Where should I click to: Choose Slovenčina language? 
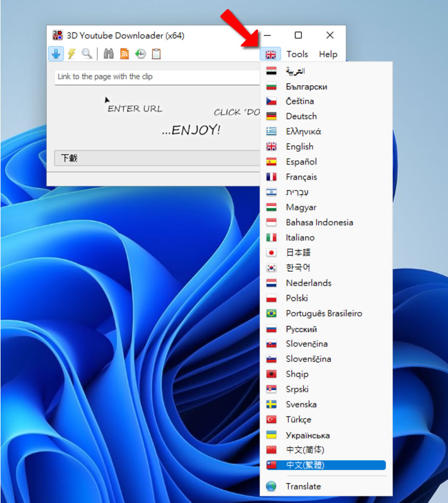326,344
